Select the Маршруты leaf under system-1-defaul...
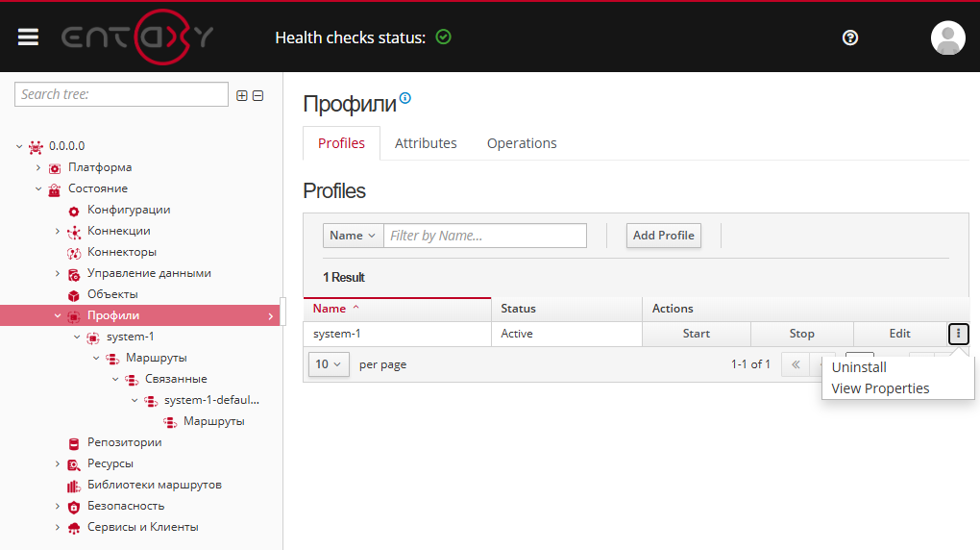 (213, 422)
